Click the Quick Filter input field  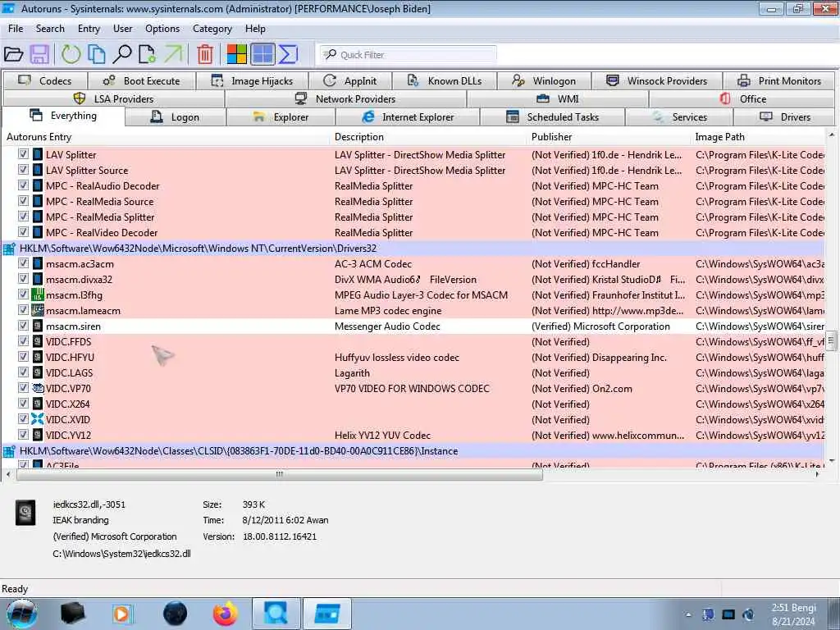[x=409, y=54]
